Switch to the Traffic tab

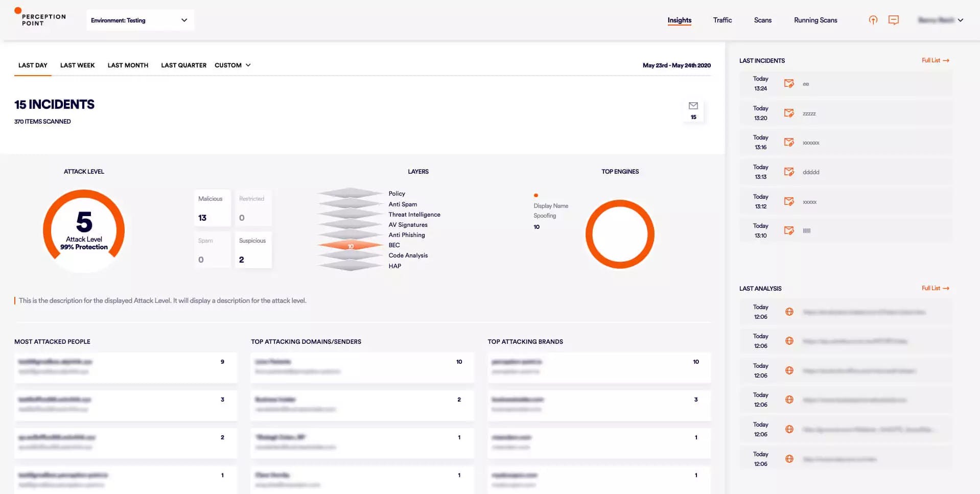coord(722,20)
